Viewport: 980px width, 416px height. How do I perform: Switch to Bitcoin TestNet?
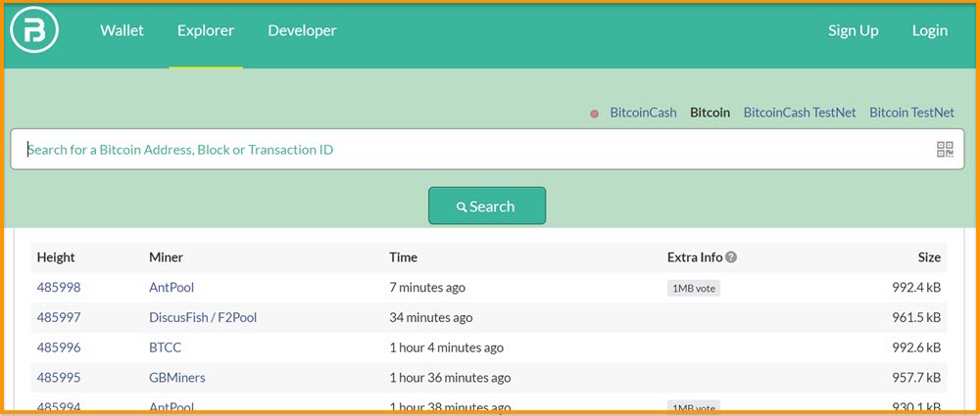(x=911, y=114)
